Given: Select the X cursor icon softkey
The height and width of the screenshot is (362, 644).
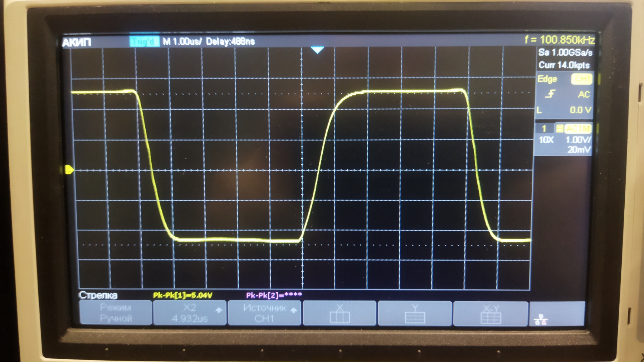Looking at the screenshot, I should [x=340, y=313].
